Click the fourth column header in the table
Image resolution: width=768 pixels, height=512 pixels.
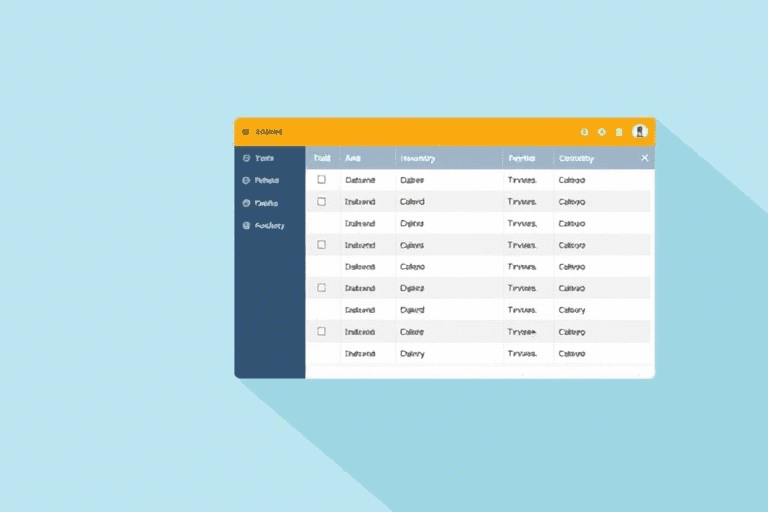(x=521, y=158)
